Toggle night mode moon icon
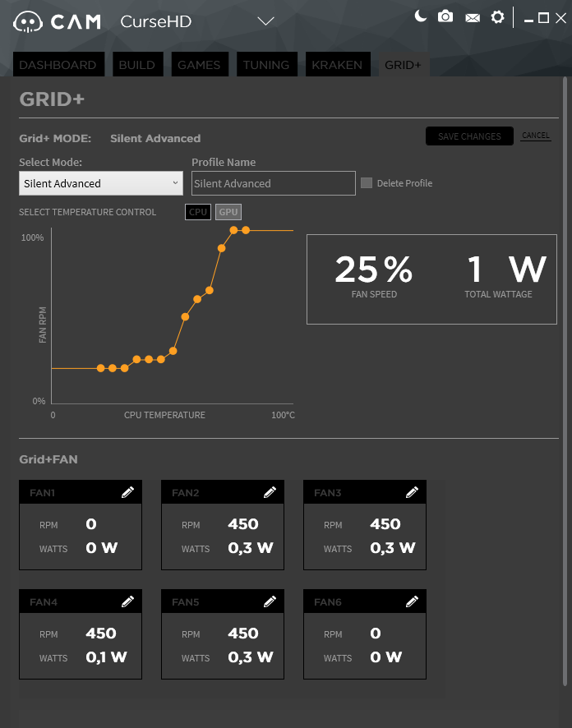572x728 pixels. tap(421, 16)
